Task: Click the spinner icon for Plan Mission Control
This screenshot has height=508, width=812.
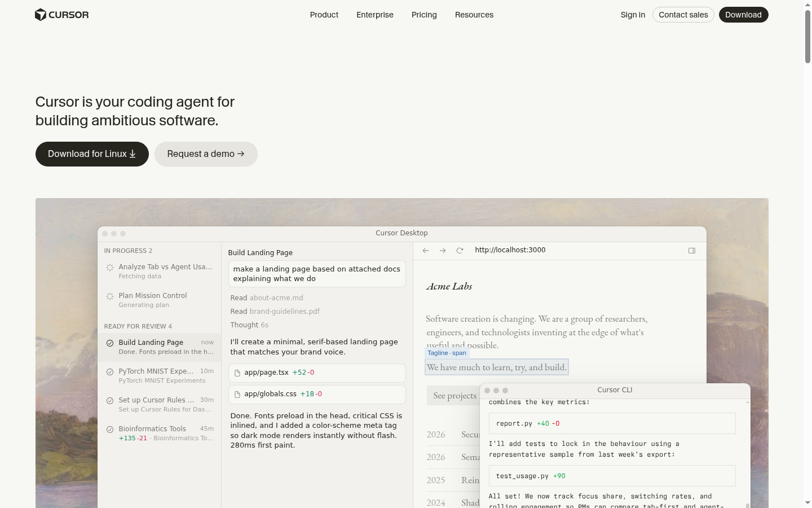Action: point(110,296)
